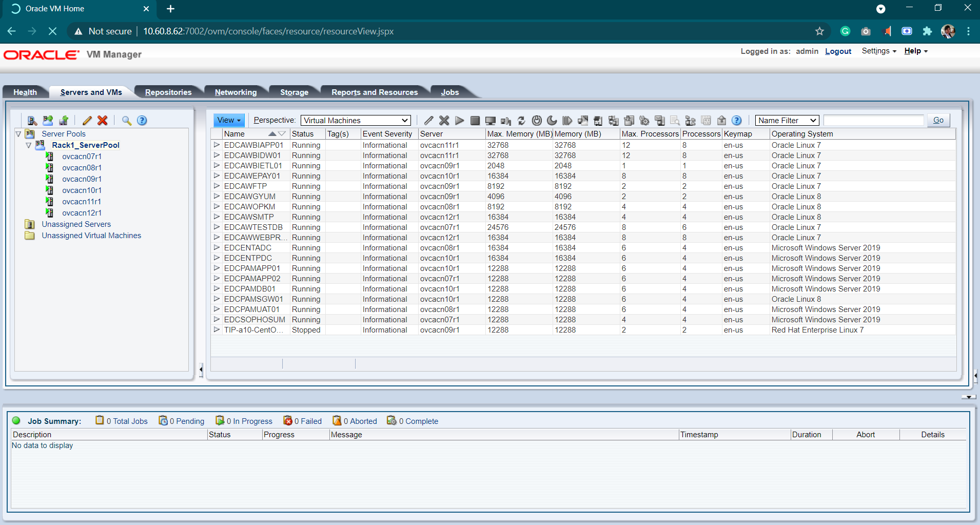The image size is (980, 525).
Task: Click the filter text input field
Action: click(x=873, y=121)
